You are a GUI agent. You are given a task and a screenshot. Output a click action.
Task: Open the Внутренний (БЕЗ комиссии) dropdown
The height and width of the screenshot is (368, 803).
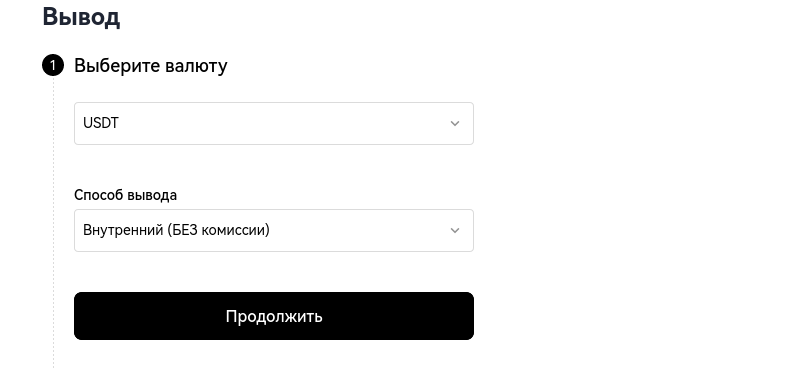pos(274,230)
